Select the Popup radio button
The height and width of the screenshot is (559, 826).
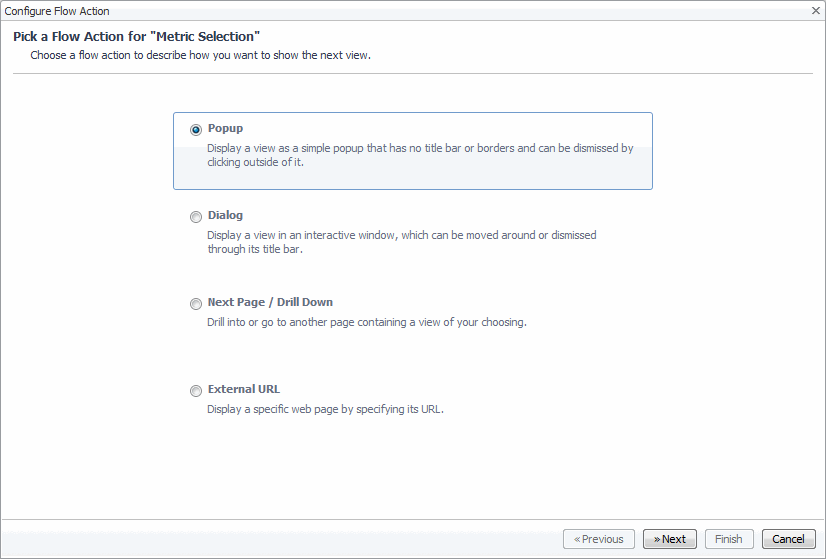(x=196, y=129)
